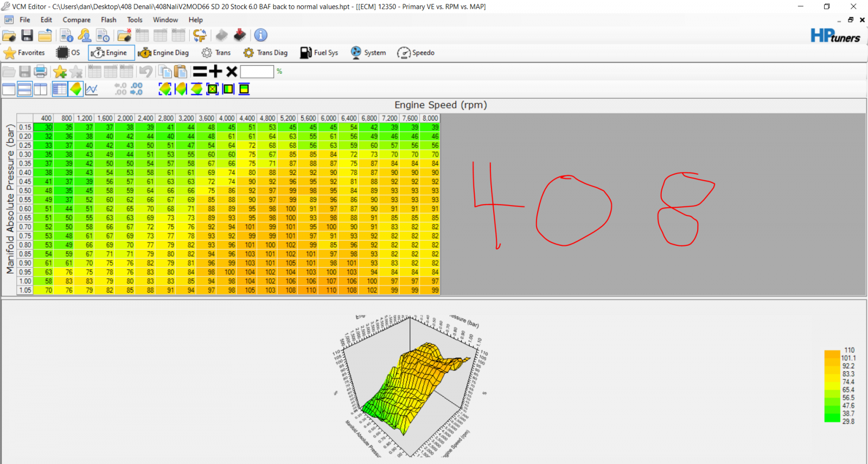Screen dimensions: 868x464
Task: Click the orange C/F units conversion icon
Action: pos(200,35)
